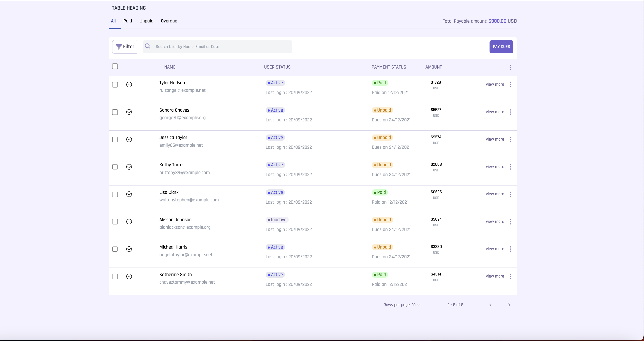Screen dimensions: 644x341
Task: Expand the Lisa Clark row details
Action: (x=129, y=194)
